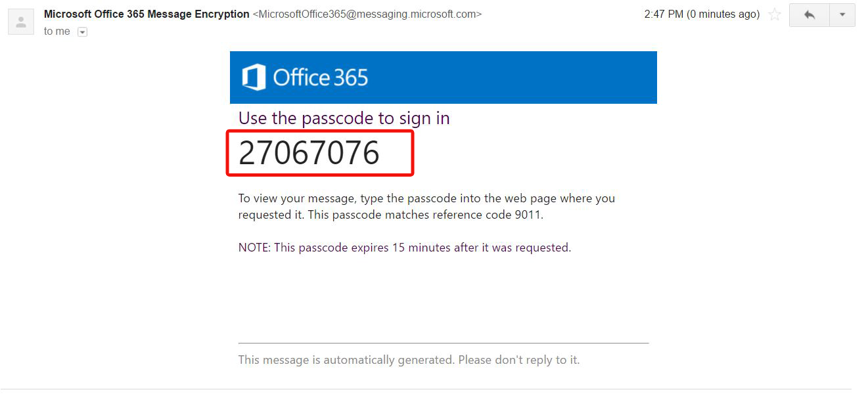The width and height of the screenshot is (868, 396).
Task: Click the "To view your message" instruction line
Action: 426,198
